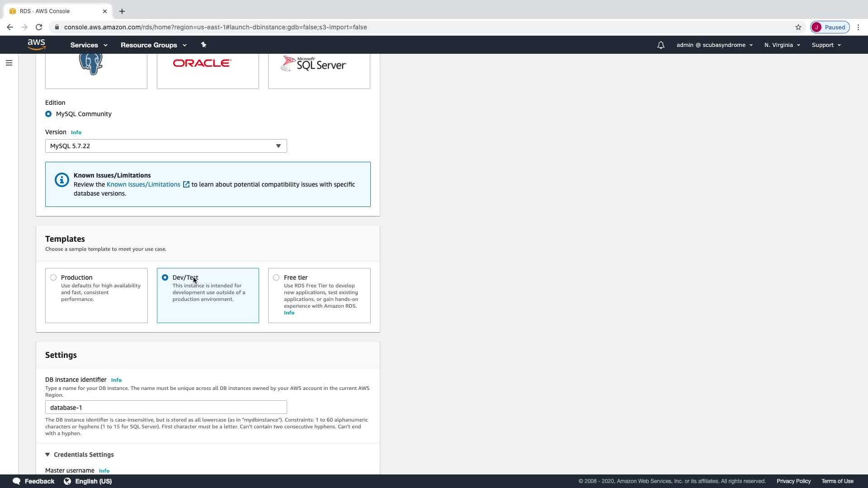Select MySQL Community edition radio button
868x488 pixels.
[48, 114]
